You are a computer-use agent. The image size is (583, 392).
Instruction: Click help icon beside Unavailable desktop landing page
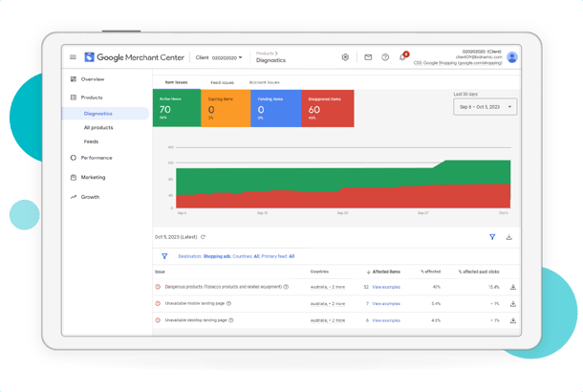[231, 320]
